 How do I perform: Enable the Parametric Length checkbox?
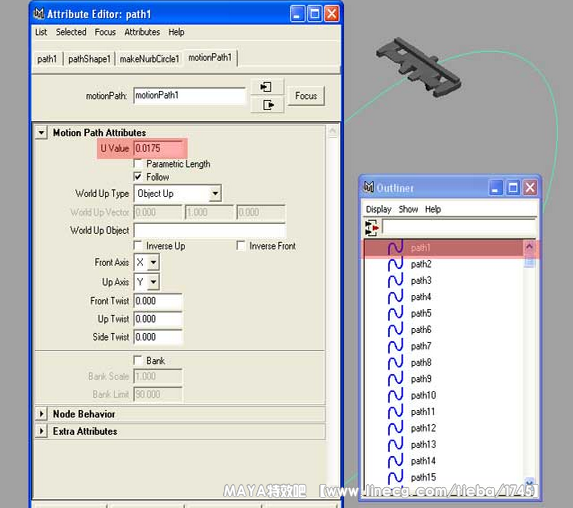click(138, 164)
